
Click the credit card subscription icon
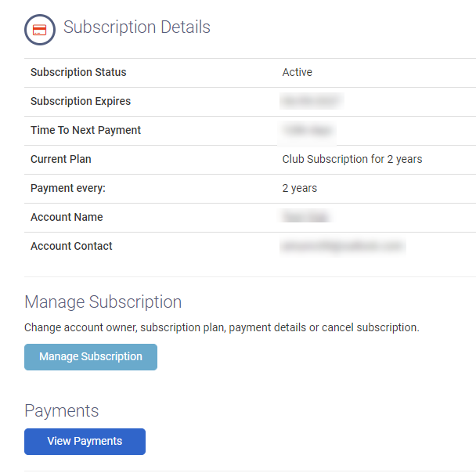click(40, 30)
